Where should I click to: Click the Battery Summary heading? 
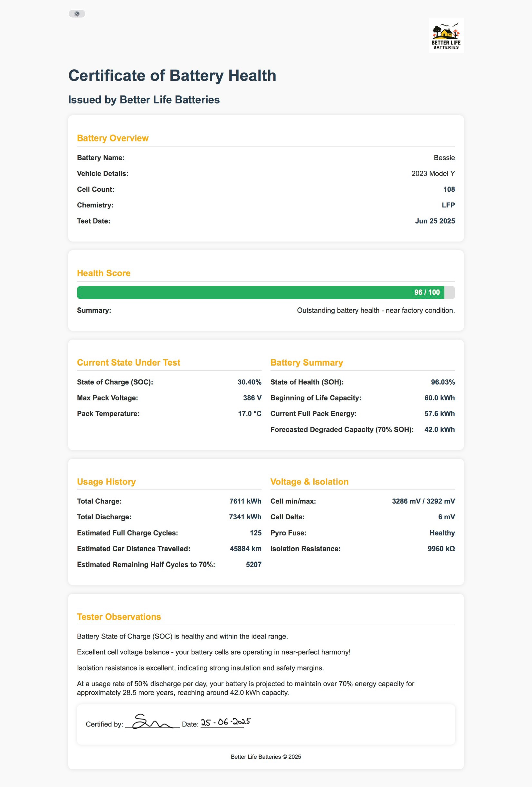coord(306,362)
